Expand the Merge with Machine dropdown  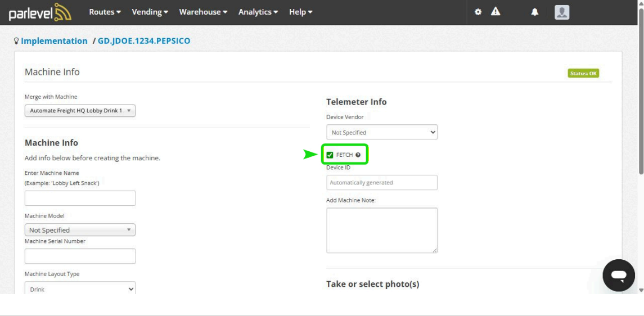(80, 111)
